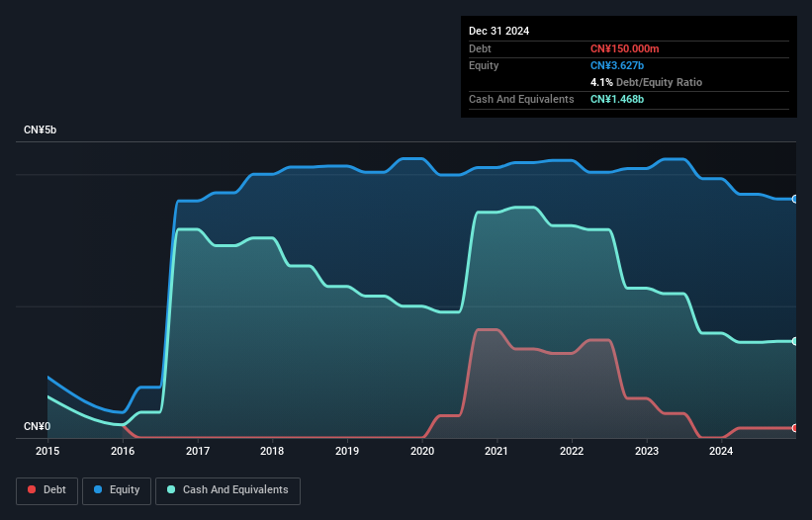This screenshot has height=520, width=812.
Task: Click the 2024 axis label
Action: click(x=721, y=451)
